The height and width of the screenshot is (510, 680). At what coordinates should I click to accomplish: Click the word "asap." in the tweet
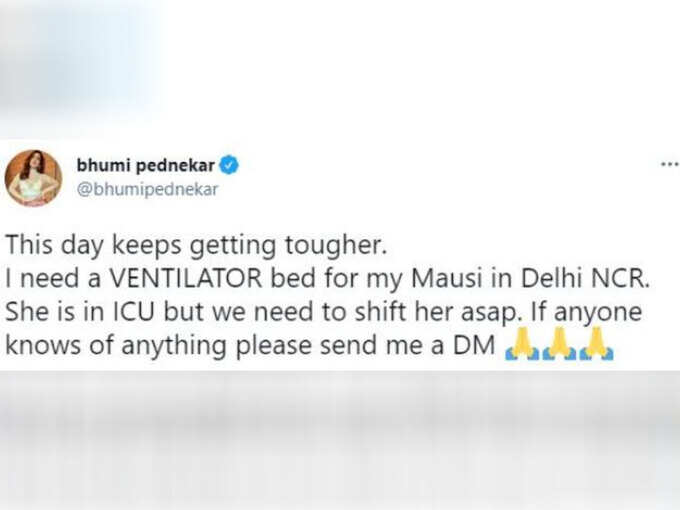490,313
